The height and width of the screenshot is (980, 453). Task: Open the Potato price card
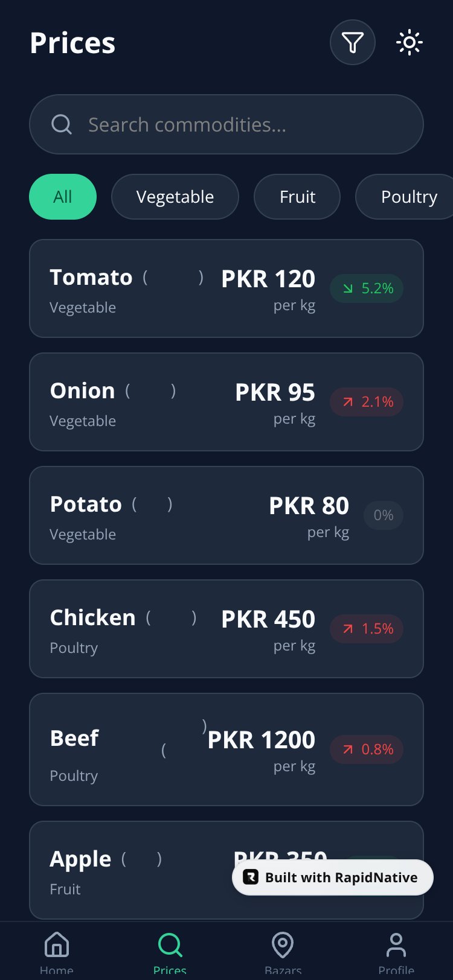[x=226, y=515]
